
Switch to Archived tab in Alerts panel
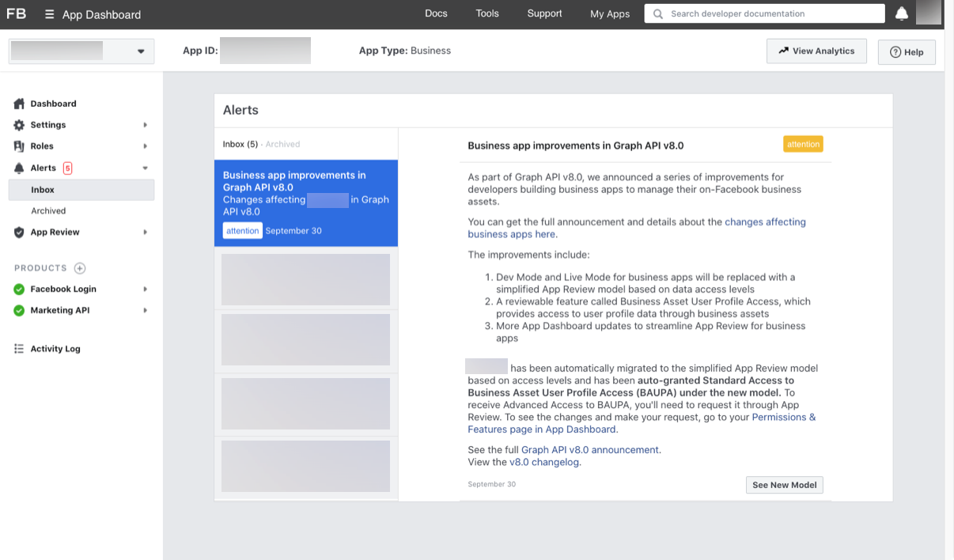pos(282,144)
